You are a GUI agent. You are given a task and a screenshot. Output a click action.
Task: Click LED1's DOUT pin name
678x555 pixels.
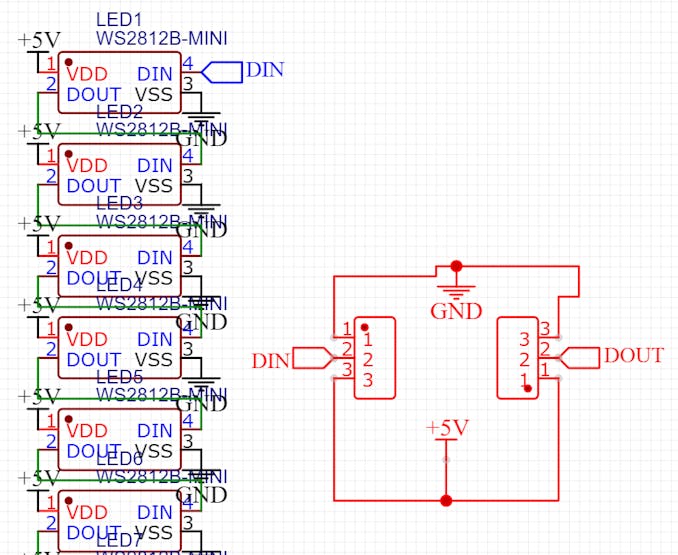coord(94,95)
